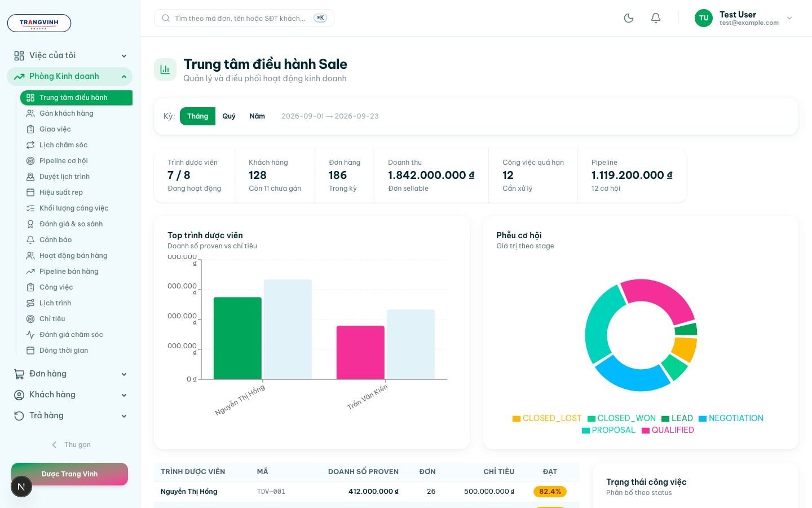Click Nguyễn Thị Hồng table row name
The width and height of the screenshot is (812, 508).
coord(189,492)
